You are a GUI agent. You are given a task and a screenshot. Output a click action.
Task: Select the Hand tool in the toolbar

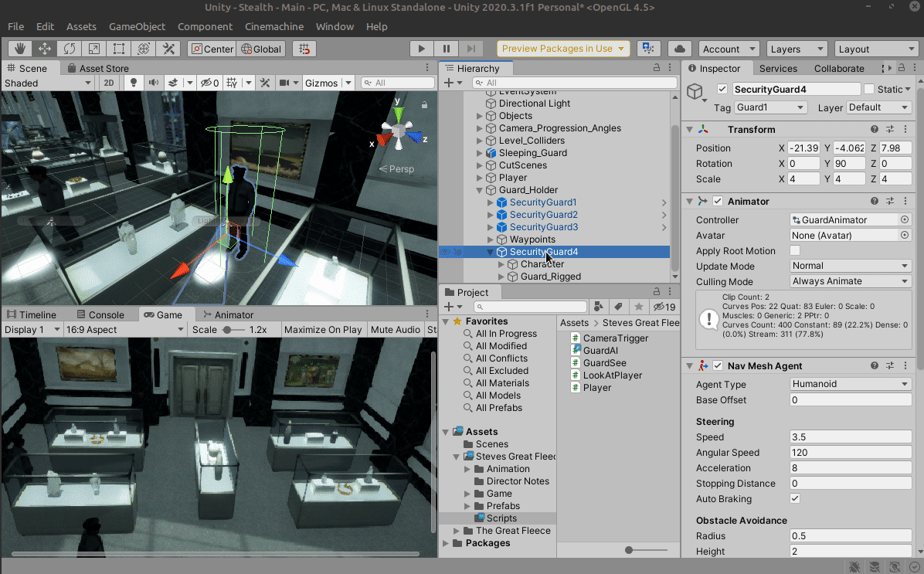click(x=20, y=49)
